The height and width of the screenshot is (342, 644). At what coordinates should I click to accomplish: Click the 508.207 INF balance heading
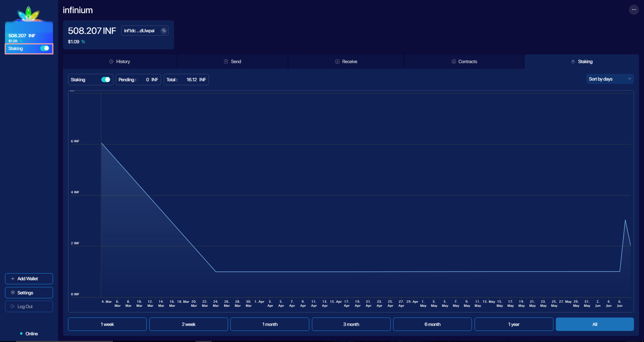pos(92,31)
